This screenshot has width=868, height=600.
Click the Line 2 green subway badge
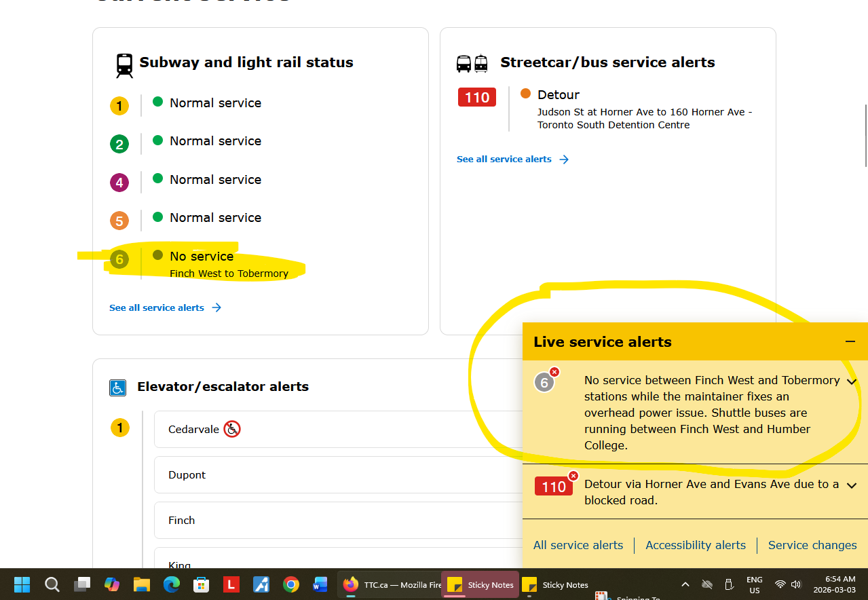coord(119,144)
